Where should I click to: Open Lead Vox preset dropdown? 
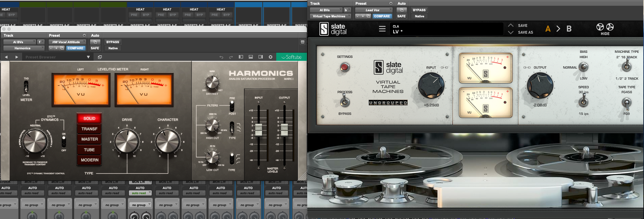pos(374,10)
